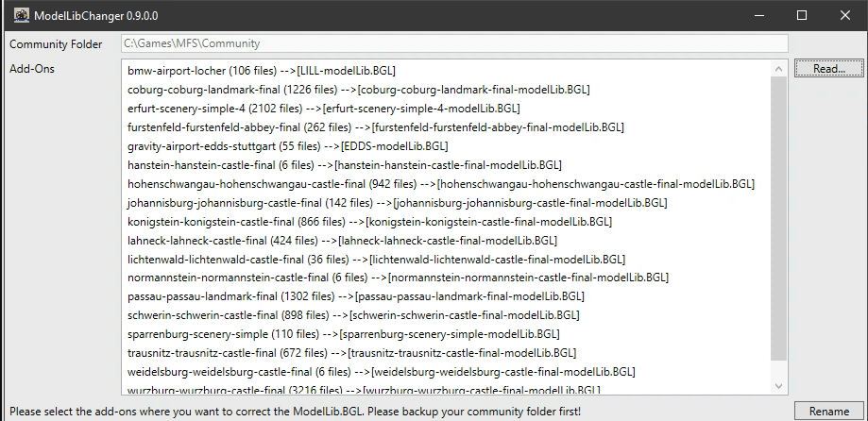Select sparrenburg-scenery-simple list entry

point(343,334)
